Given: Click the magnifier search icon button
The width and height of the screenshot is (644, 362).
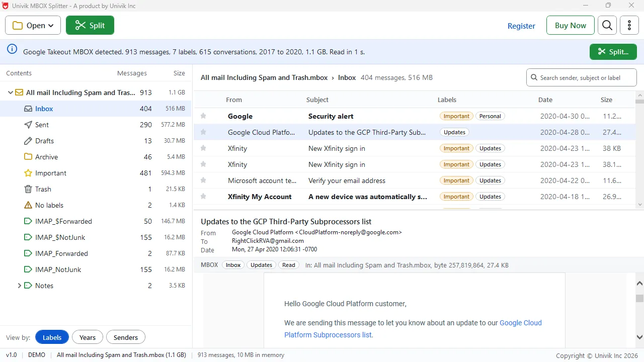Looking at the screenshot, I should 607,25.
